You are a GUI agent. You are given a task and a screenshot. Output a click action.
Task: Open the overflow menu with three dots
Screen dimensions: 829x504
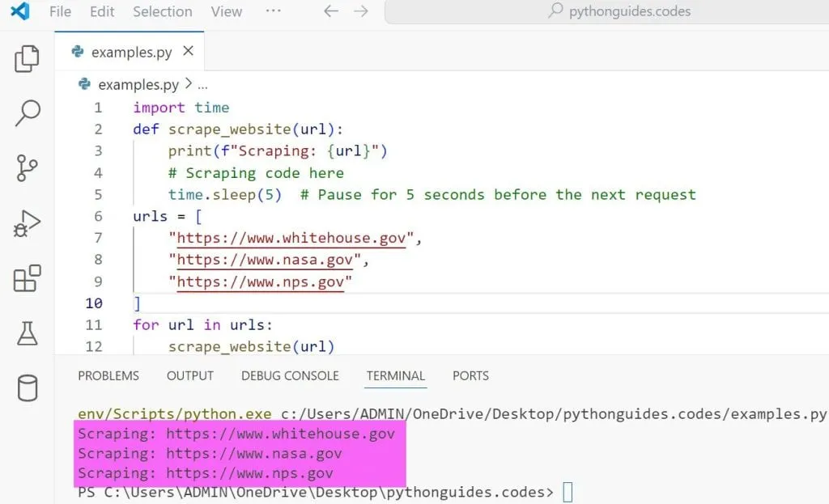point(273,11)
